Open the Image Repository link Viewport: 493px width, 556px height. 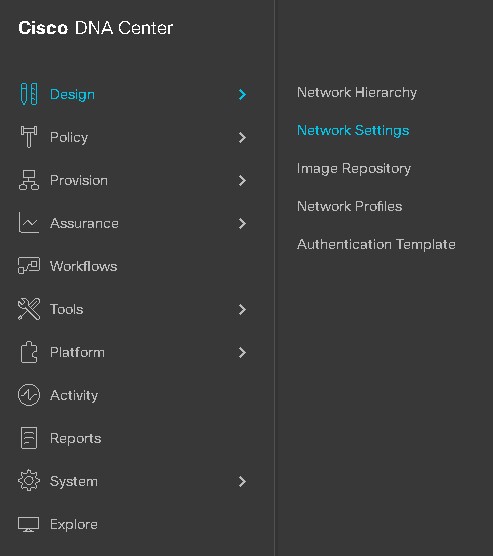tap(354, 168)
